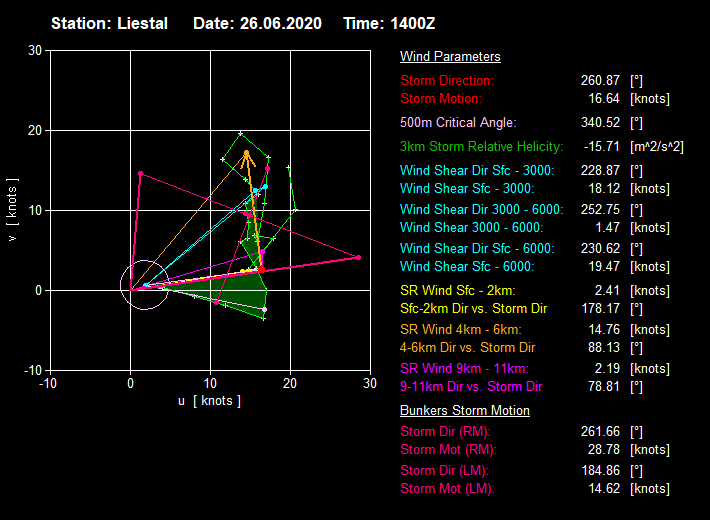Click the orange arrowhead on the hodograph

tap(247, 155)
